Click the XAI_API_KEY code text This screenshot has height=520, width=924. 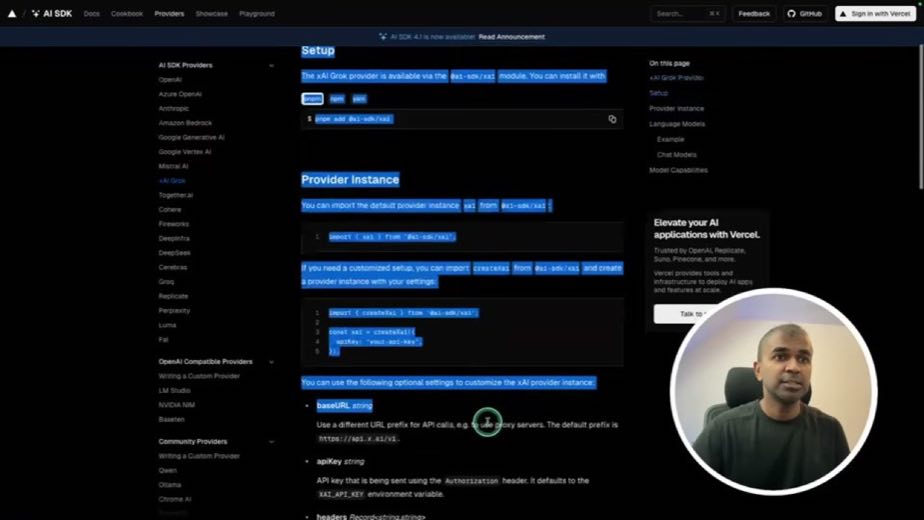341,494
